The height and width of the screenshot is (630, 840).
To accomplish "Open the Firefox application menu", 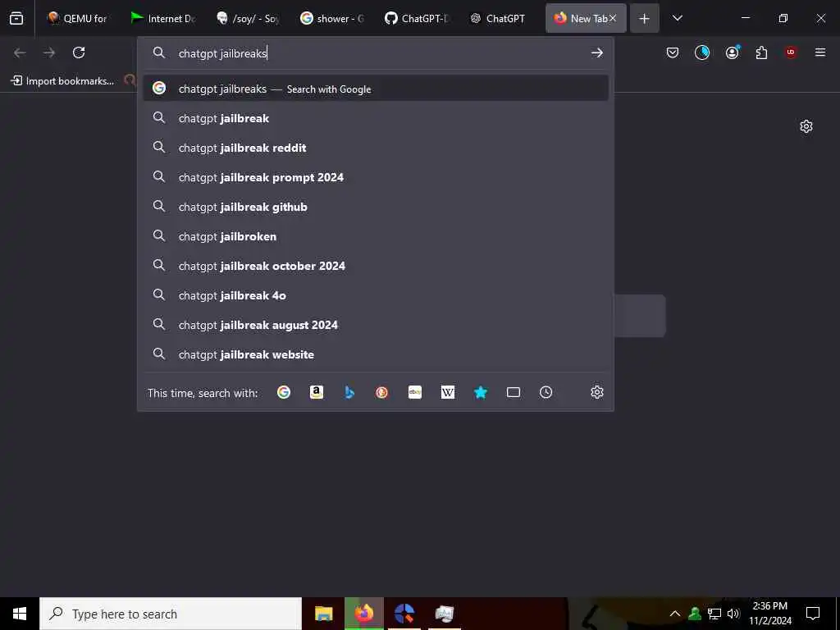I will click(820, 52).
